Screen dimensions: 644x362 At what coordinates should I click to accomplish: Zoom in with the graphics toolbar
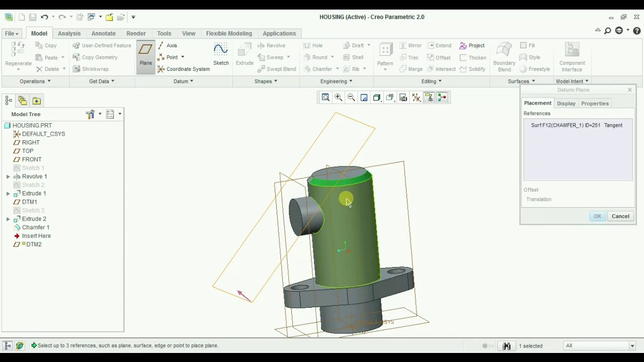point(339,98)
